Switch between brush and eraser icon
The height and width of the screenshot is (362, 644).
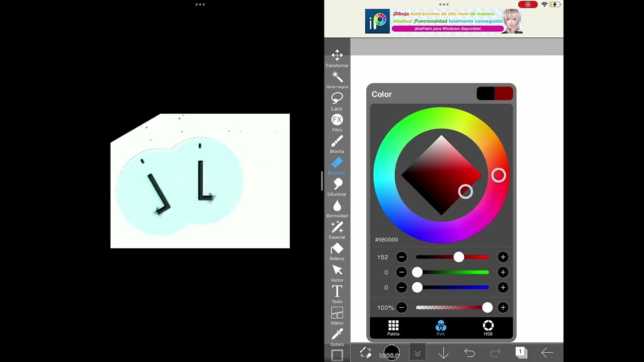[x=366, y=353]
